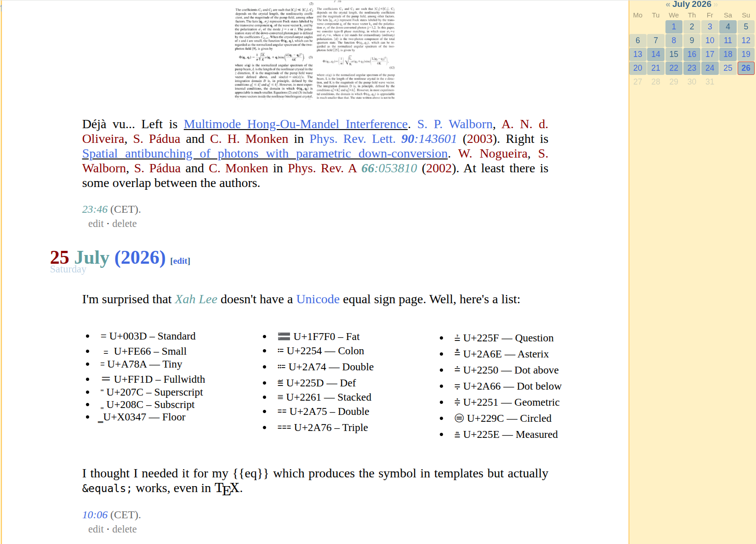Open the side-by-side paper excerpts image
756x544 pixels.
315,51
